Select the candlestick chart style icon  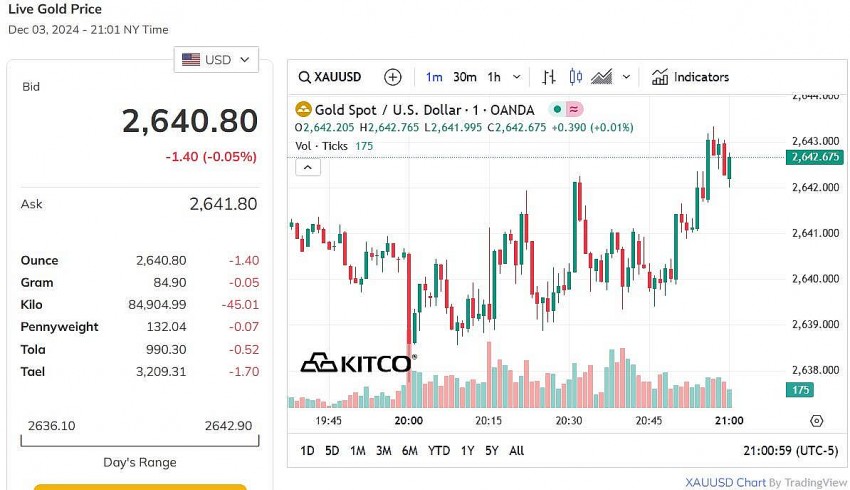pyautogui.click(x=575, y=77)
